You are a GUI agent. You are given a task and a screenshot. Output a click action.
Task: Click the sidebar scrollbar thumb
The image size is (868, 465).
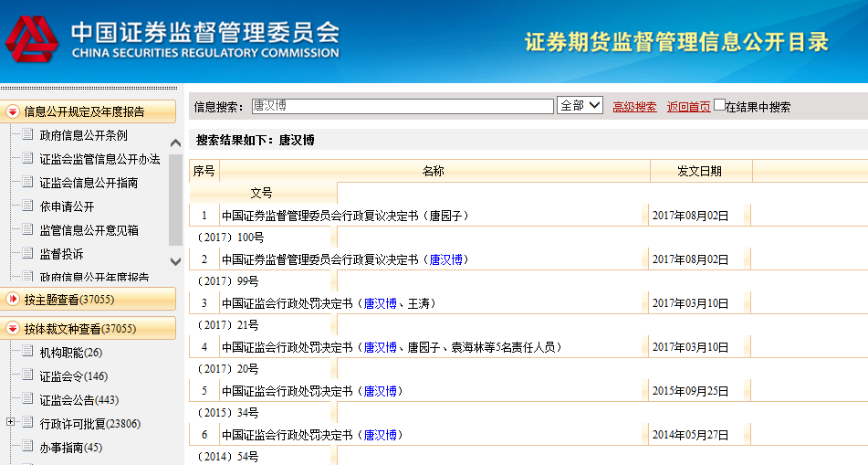pyautogui.click(x=175, y=199)
